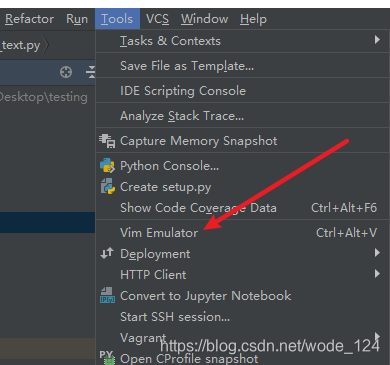The image size is (390, 365).
Task: Click the Deployment arrows icon
Action: [x=107, y=254]
